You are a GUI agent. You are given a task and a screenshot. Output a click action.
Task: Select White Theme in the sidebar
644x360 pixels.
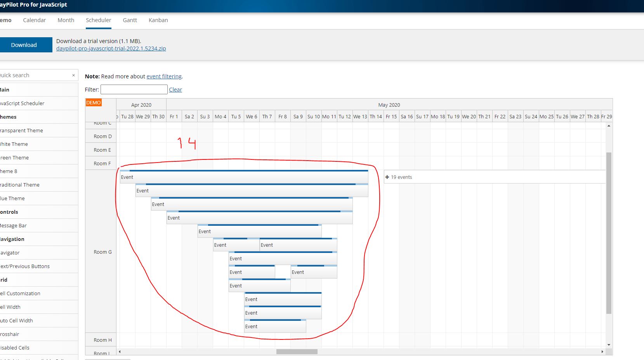[39, 144]
